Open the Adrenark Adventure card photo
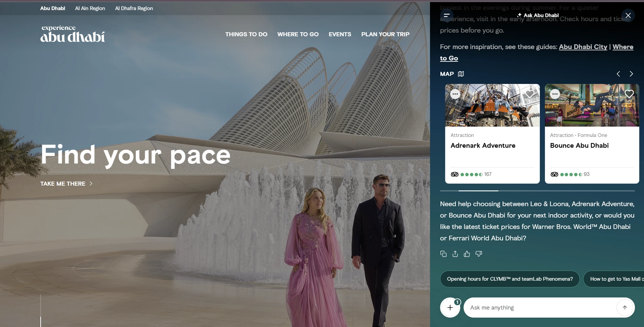Image resolution: width=644 pixels, height=327 pixels. pyautogui.click(x=492, y=105)
